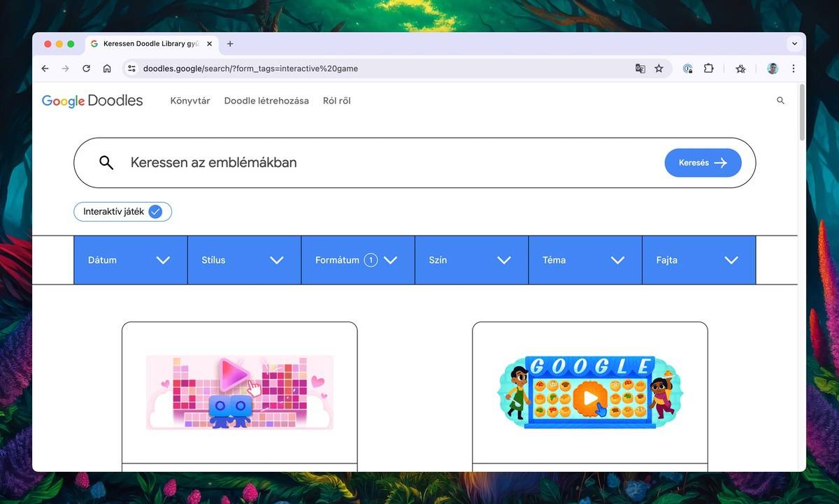Click the Google Doodles logo
Screen dimensions: 839x504
[x=92, y=101]
